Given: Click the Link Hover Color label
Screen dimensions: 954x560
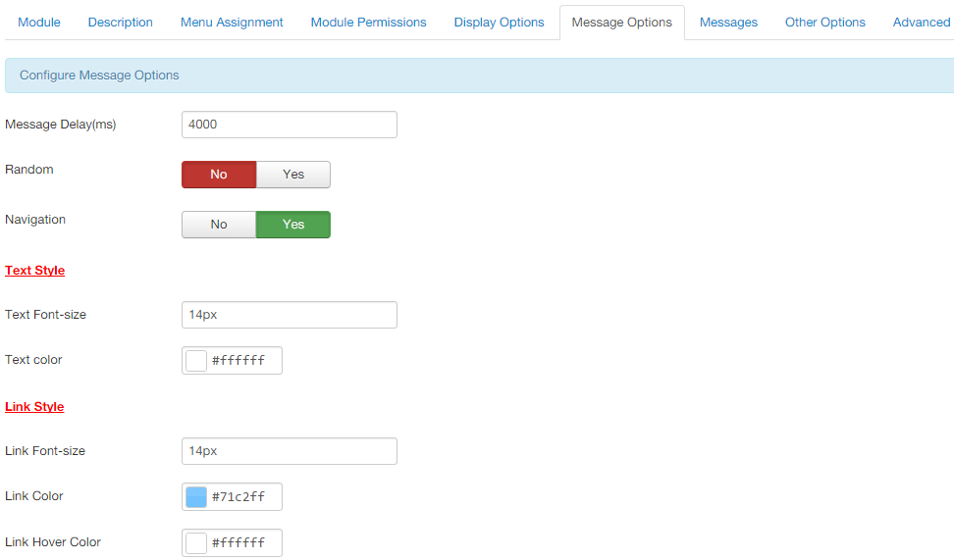Looking at the screenshot, I should pyautogui.click(x=53, y=542).
